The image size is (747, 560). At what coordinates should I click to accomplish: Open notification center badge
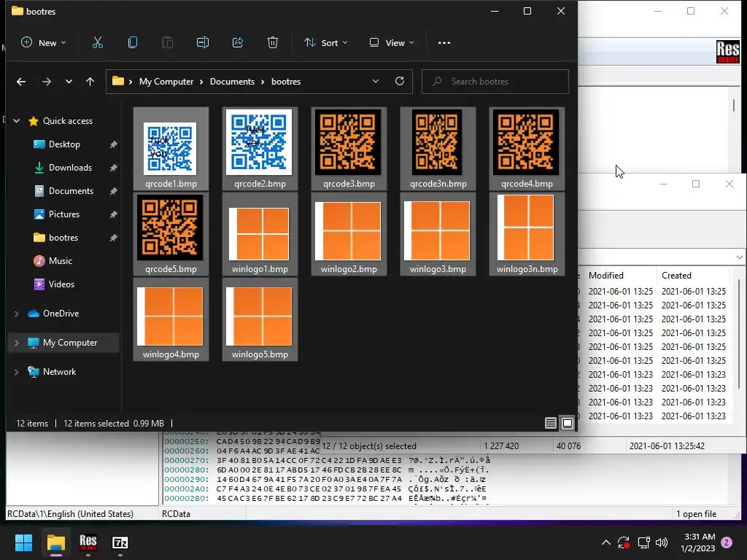(727, 542)
